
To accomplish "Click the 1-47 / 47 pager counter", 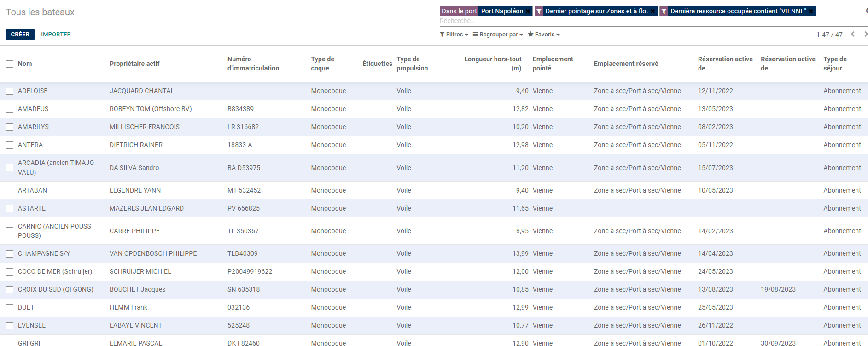I will point(829,35).
